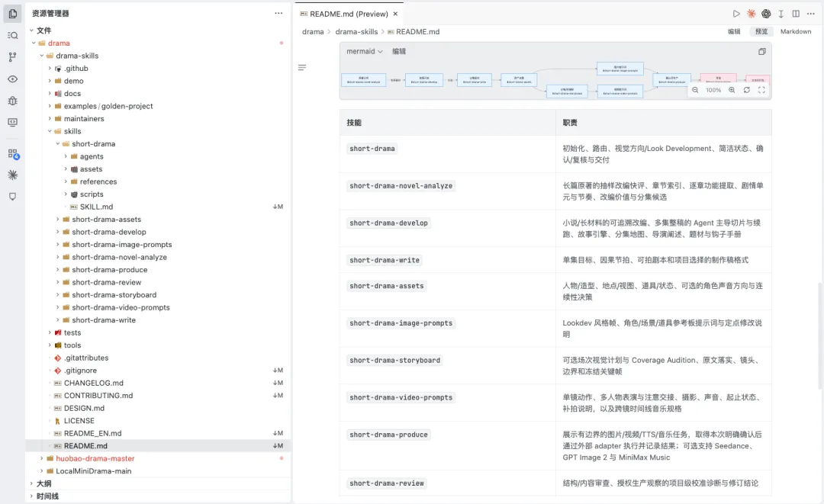Click the text cursor icon in editor toolbar

click(781, 14)
